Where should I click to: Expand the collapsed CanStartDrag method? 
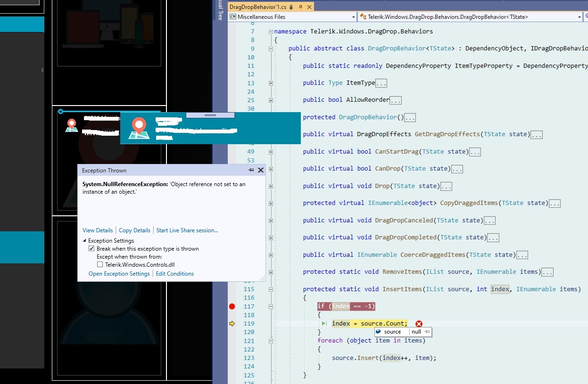[271, 152]
